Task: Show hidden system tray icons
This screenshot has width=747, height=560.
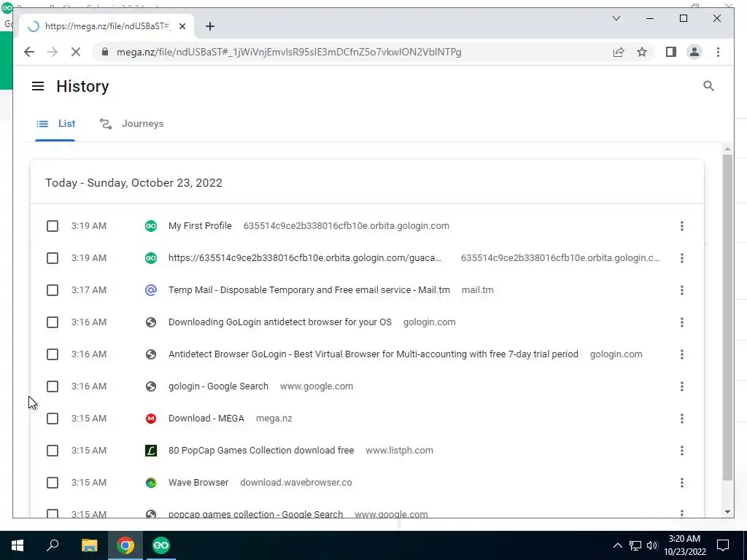Action: [x=617, y=545]
